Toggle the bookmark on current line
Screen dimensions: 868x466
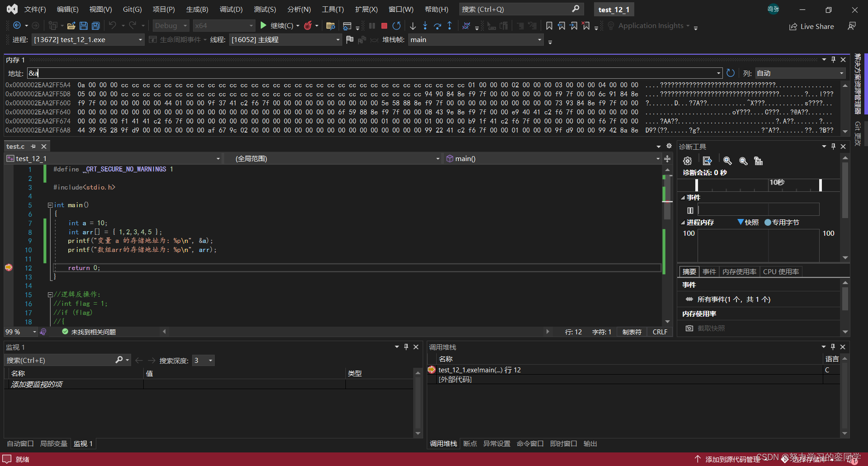549,26
